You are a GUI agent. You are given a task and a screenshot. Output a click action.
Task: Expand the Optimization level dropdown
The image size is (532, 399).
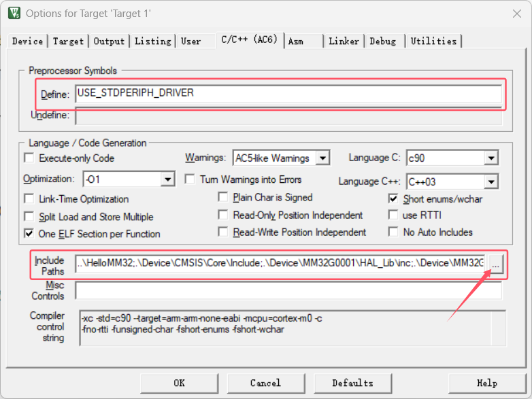[168, 179]
